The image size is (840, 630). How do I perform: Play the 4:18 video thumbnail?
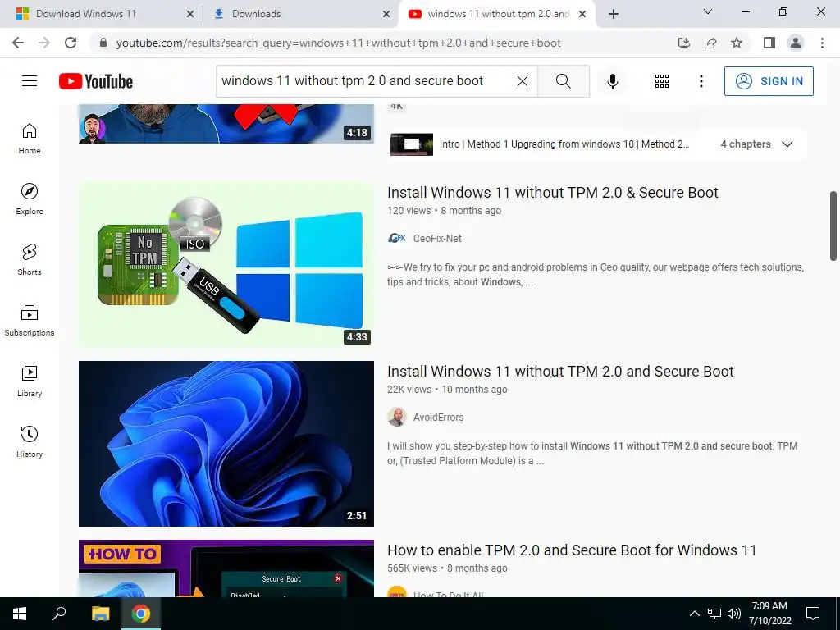point(226,124)
